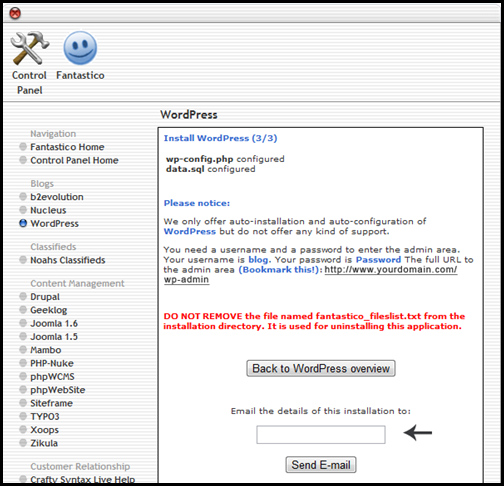Open Xoops in the Content Management list

click(44, 430)
